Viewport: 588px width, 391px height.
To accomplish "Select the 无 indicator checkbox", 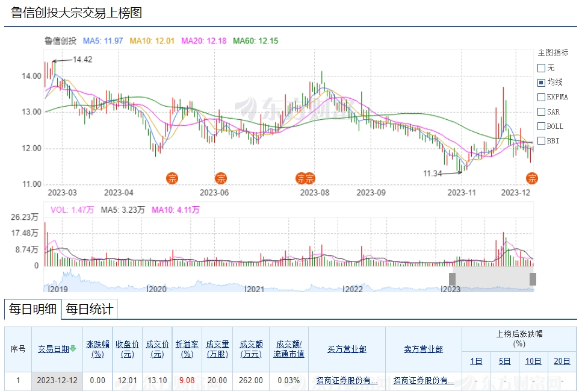I will [x=541, y=68].
